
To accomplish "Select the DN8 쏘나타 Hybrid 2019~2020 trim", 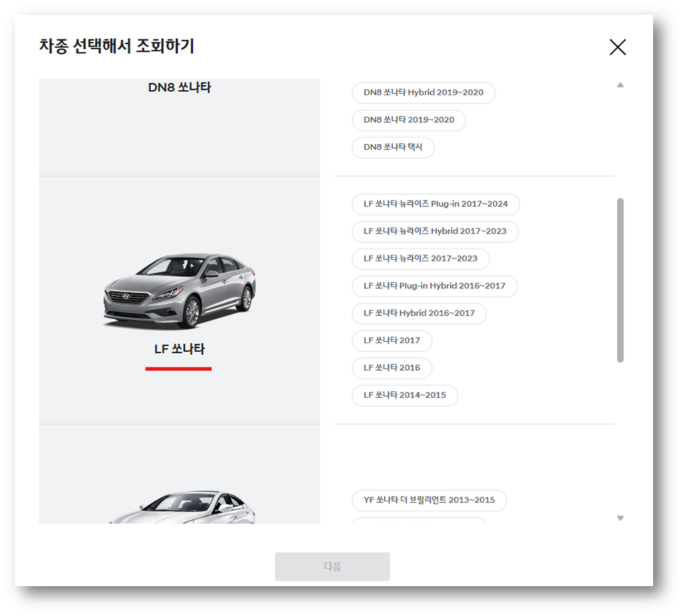I will tap(423, 93).
